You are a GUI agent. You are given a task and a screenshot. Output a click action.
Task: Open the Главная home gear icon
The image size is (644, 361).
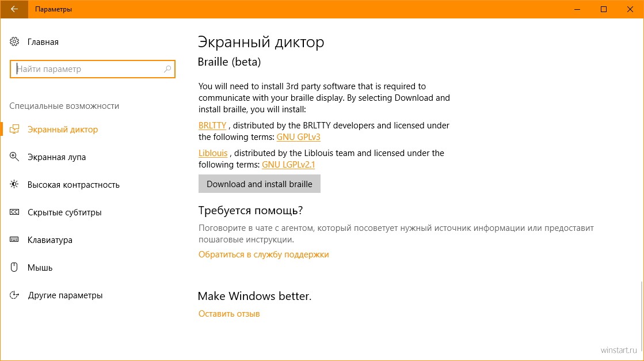14,41
